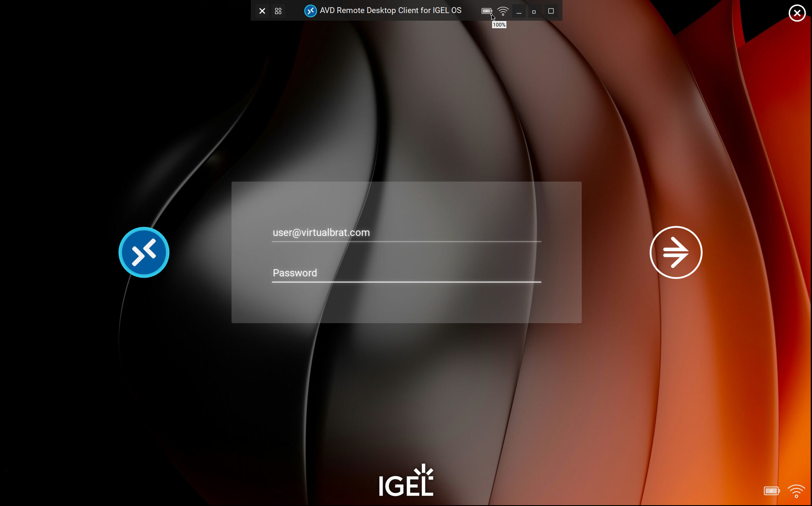812x506 pixels.
Task: Select the blue Remote Desktop logo beside the form
Action: [x=144, y=252]
